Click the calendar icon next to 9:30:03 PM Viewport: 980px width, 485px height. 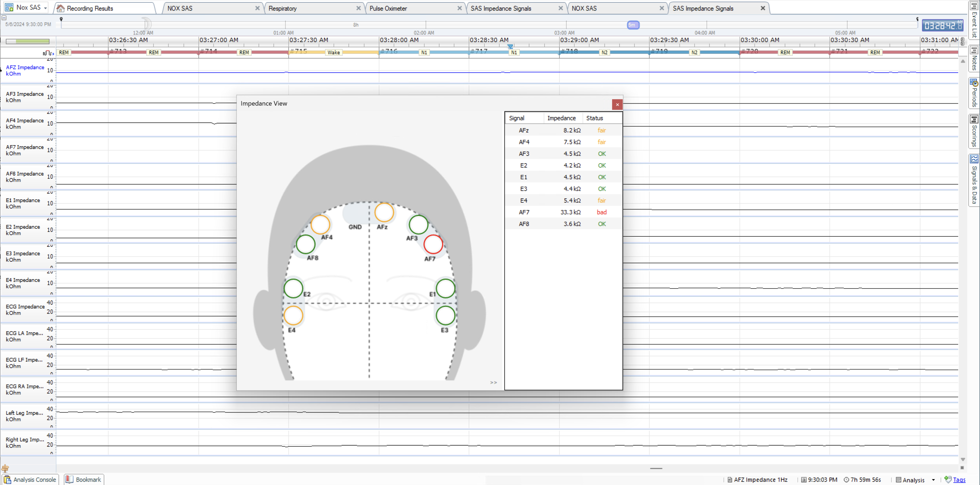(x=803, y=480)
